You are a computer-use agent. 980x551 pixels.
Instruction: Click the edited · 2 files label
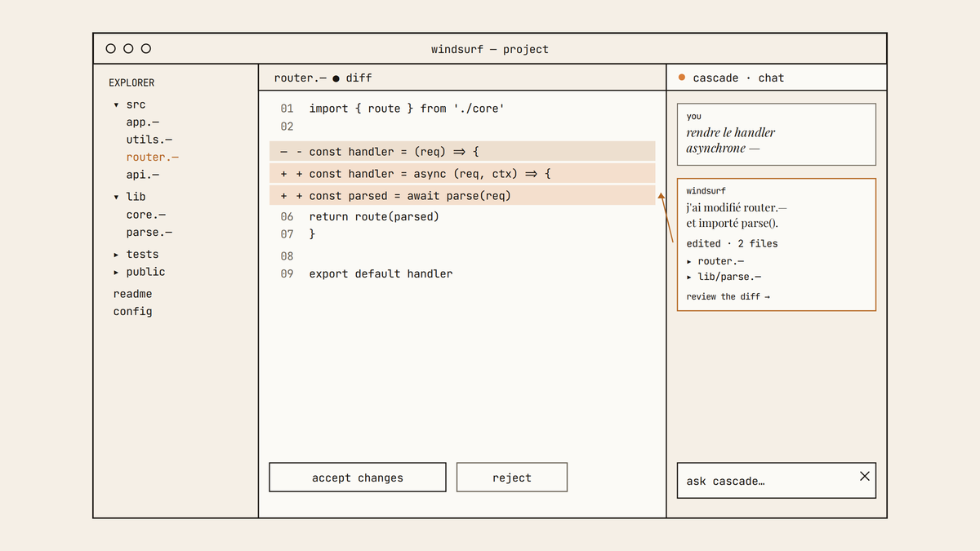(732, 243)
